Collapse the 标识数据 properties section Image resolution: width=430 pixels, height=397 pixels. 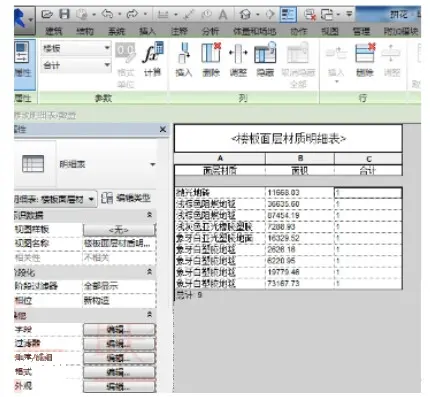[x=150, y=215]
